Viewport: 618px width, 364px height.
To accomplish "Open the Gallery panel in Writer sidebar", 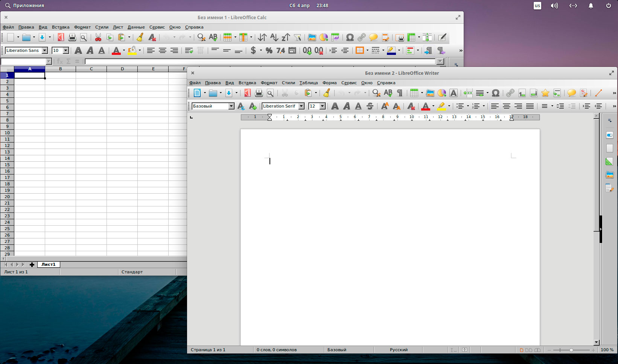I will [x=609, y=175].
